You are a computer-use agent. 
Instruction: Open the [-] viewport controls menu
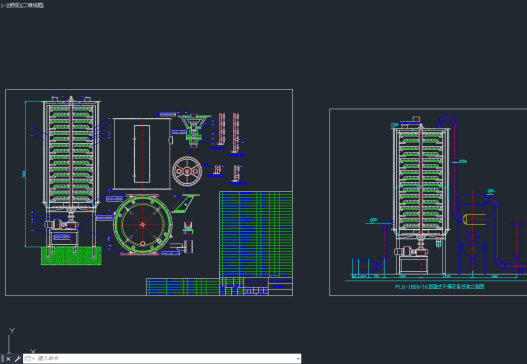click(x=4, y=5)
